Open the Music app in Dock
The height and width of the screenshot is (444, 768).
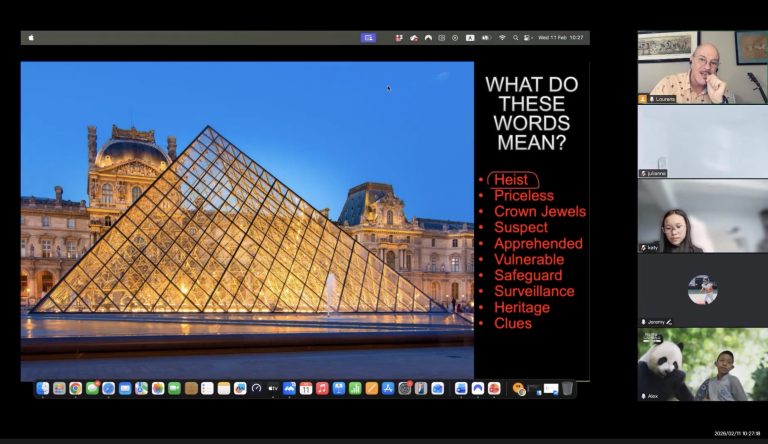322,388
